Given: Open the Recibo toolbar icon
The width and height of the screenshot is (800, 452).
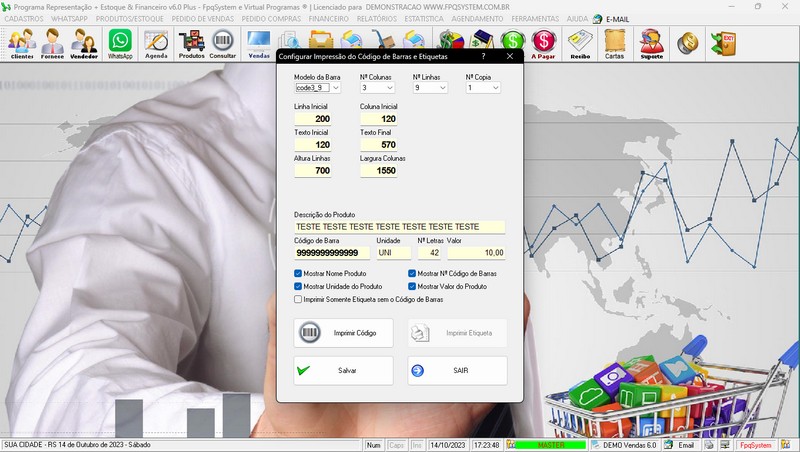Looking at the screenshot, I should [580, 44].
